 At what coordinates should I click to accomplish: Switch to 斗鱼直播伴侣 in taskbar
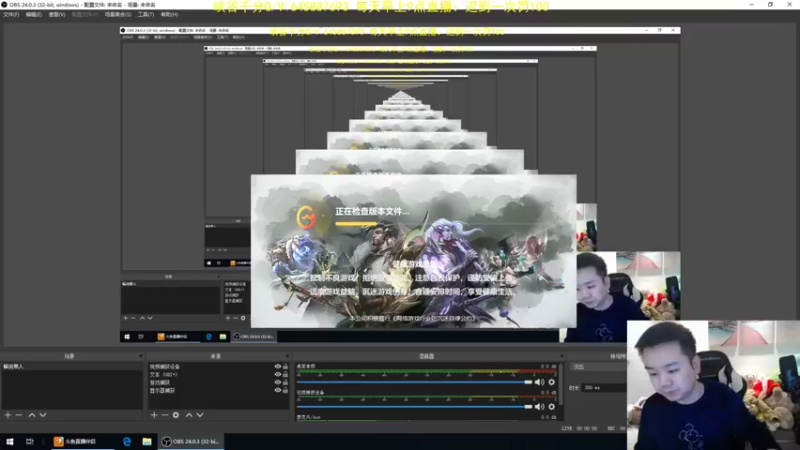coord(82,441)
